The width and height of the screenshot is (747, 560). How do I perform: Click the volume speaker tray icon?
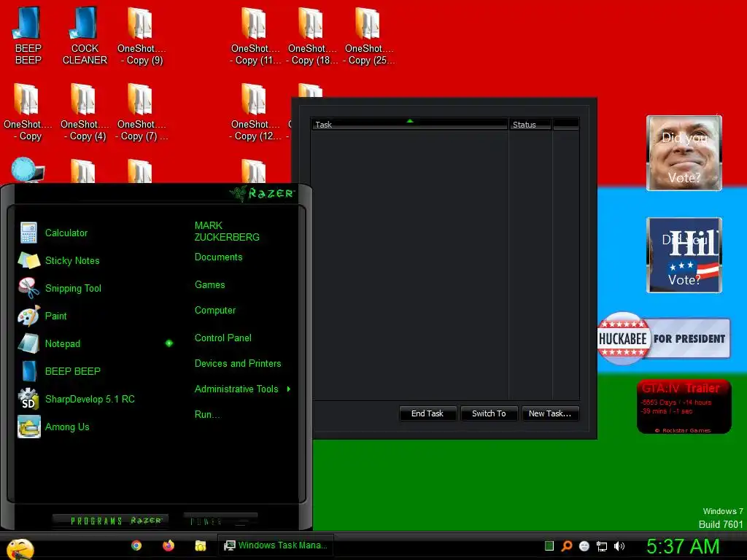tap(619, 546)
